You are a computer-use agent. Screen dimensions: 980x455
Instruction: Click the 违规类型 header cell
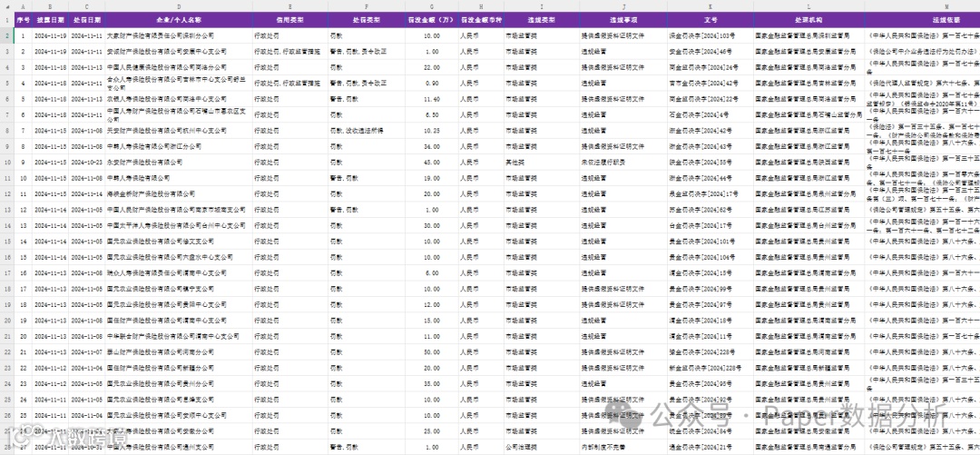point(542,19)
